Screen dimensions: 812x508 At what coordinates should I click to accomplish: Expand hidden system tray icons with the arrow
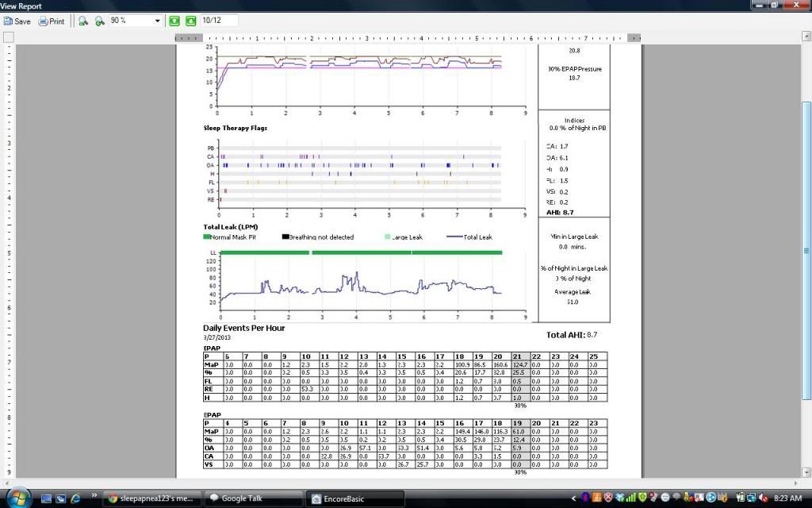[x=573, y=498]
